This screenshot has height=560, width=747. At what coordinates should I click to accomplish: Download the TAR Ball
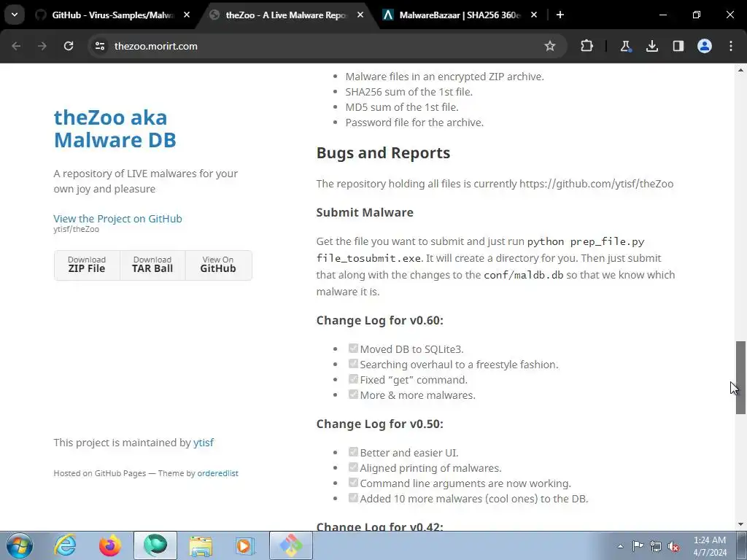pyautogui.click(x=152, y=265)
